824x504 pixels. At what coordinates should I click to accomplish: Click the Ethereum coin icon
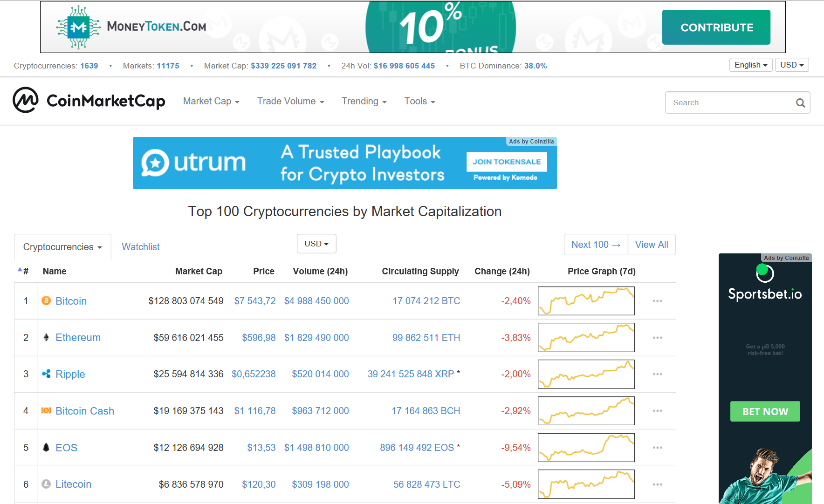(x=46, y=337)
